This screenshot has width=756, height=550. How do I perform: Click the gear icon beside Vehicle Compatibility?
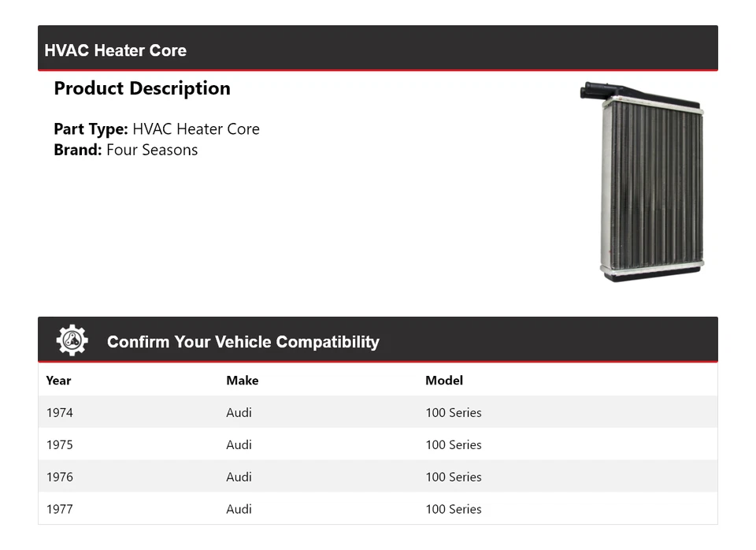[72, 340]
